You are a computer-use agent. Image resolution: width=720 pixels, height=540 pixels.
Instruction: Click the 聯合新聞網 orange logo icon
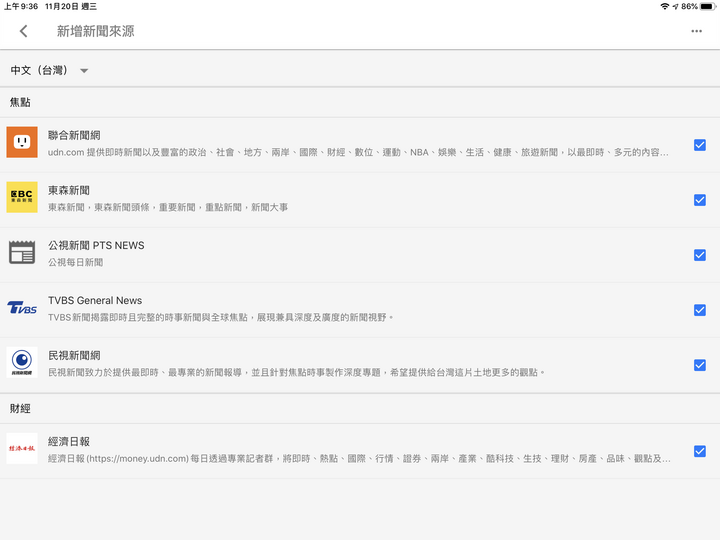coord(22,142)
